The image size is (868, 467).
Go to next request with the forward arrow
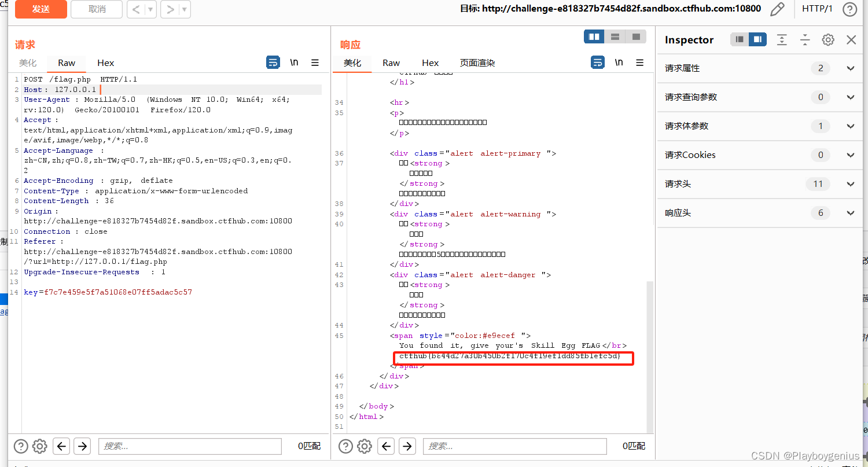pyautogui.click(x=170, y=9)
